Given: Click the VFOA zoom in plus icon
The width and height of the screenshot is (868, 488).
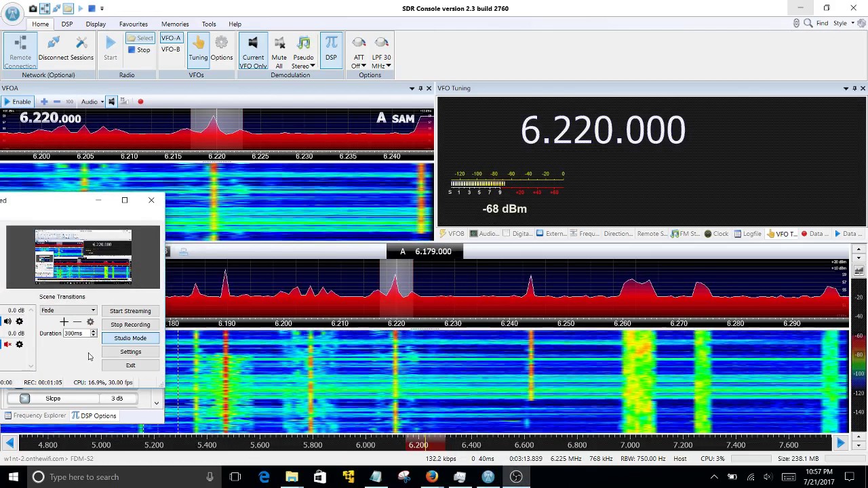Looking at the screenshot, I should (44, 102).
